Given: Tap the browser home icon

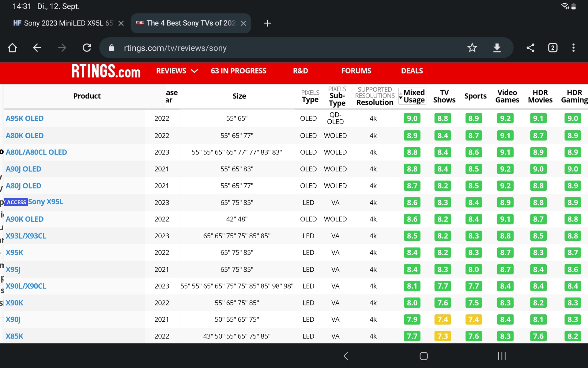Looking at the screenshot, I should [12, 48].
